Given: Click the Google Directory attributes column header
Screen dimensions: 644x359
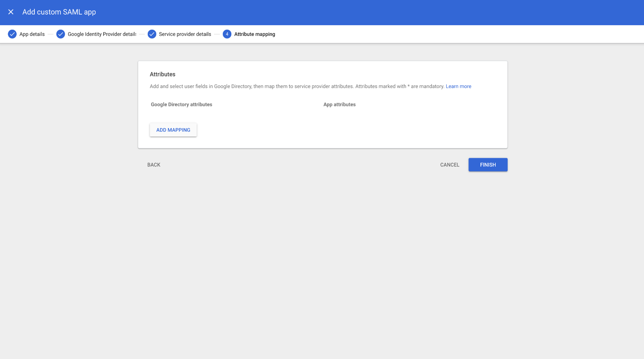Looking at the screenshot, I should pos(181,104).
